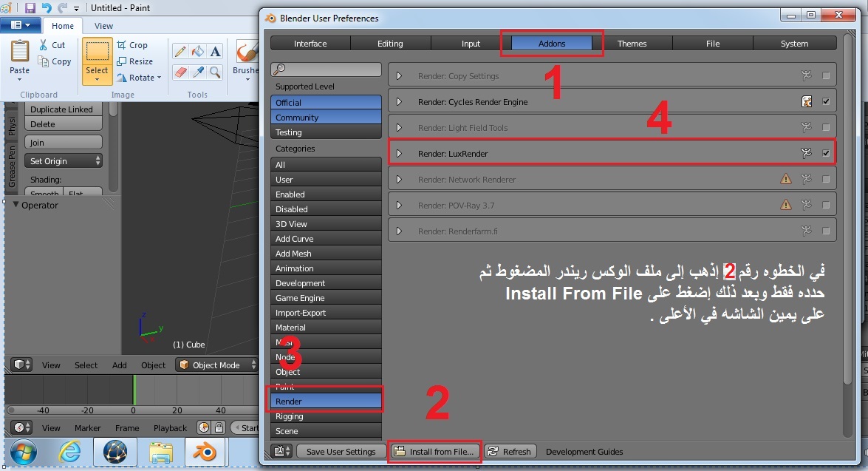Screen dimensions: 868x471
Task: Toggle the Testing supported level filter
Action: (326, 132)
